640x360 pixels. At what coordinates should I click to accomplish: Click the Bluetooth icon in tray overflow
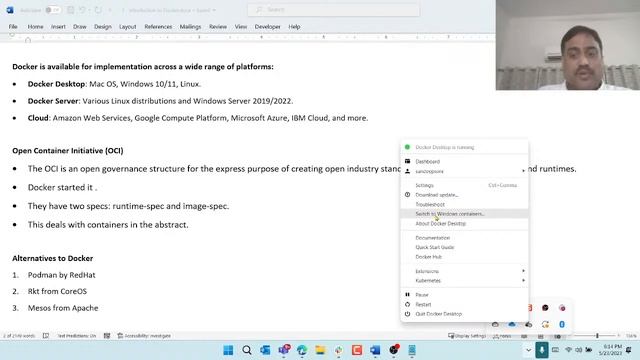[562, 324]
